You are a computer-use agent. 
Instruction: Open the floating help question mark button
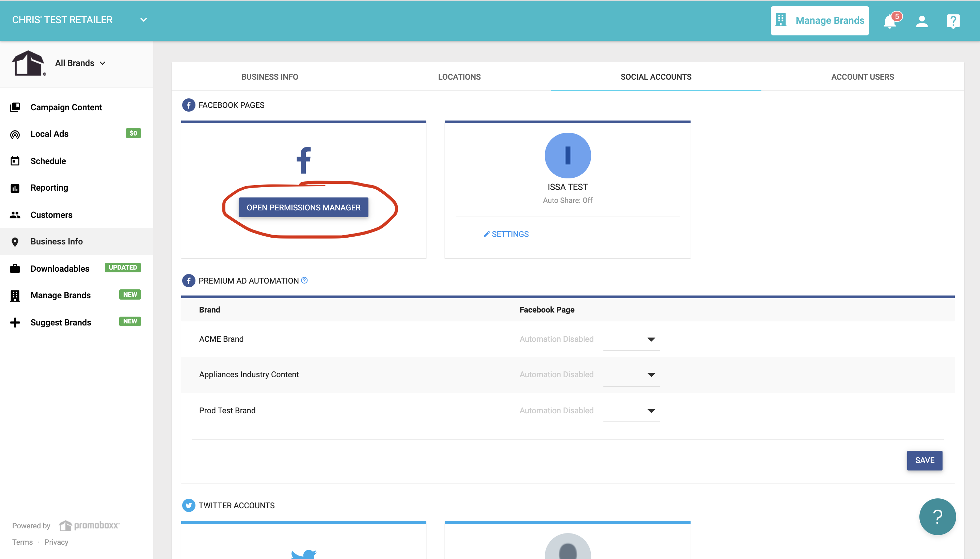(937, 516)
